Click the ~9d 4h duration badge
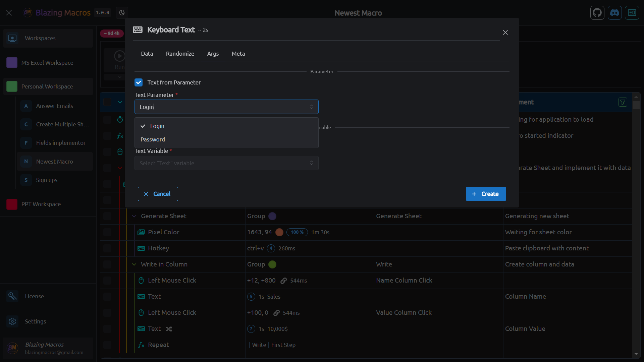This screenshot has height=362, width=644. (x=112, y=34)
